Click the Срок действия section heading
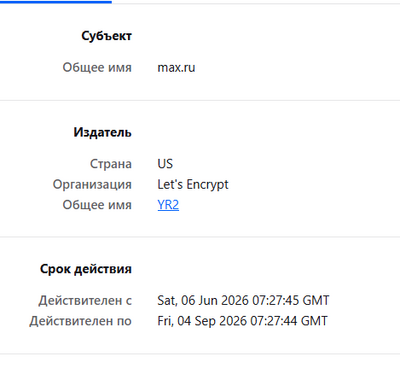 86,269
